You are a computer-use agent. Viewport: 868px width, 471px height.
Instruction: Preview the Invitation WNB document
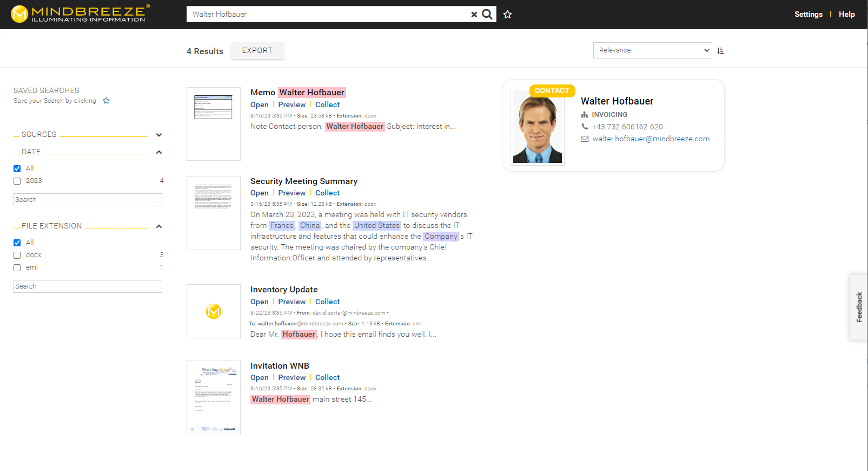[x=292, y=378]
